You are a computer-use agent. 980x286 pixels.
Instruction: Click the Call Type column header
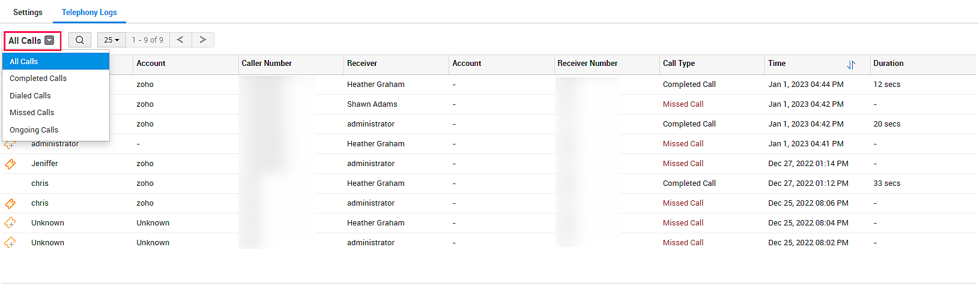click(679, 64)
